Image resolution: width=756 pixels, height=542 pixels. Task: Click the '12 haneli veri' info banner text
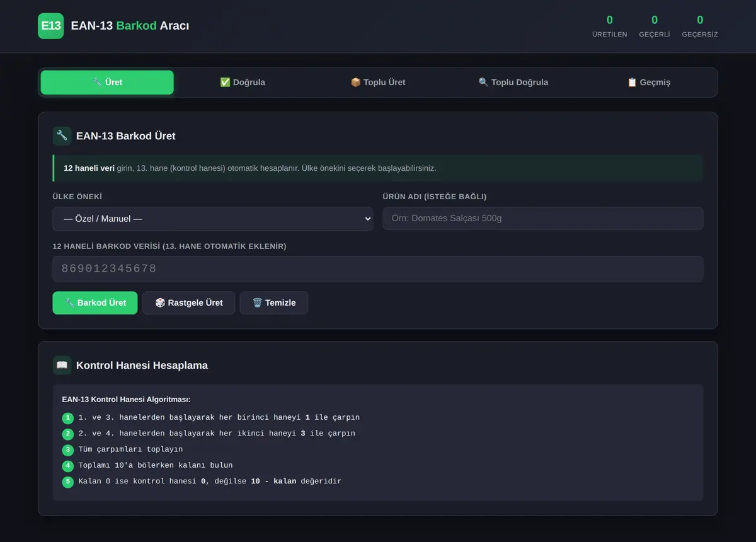(x=250, y=168)
